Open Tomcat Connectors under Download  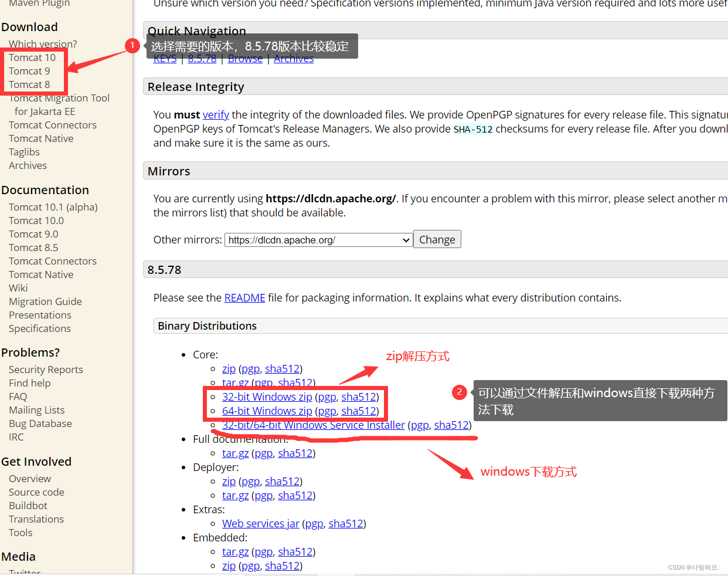(x=53, y=125)
